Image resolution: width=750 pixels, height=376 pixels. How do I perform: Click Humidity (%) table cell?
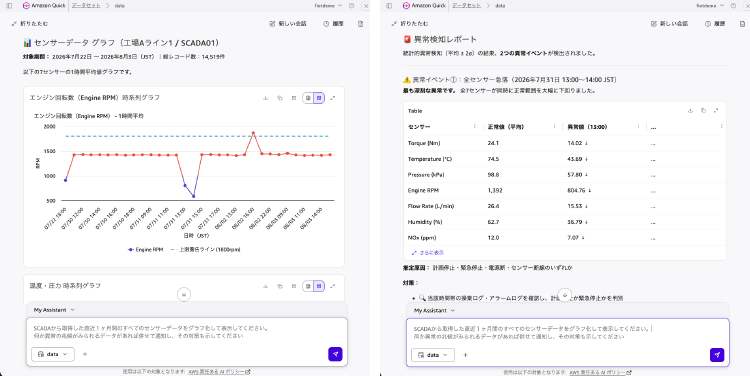tap(425, 222)
